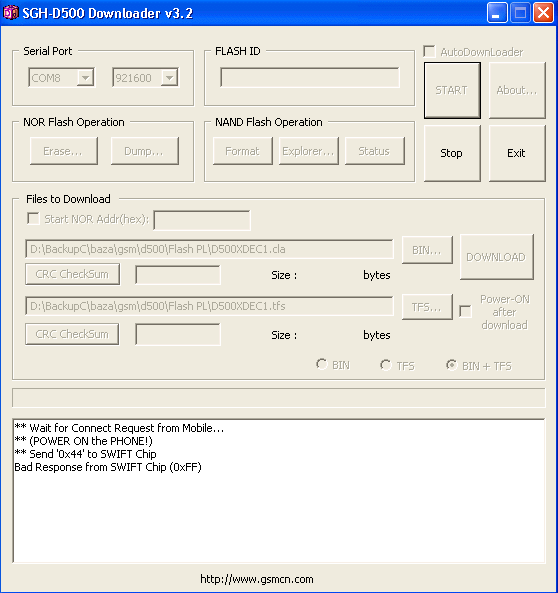Click the NOR Flash Dump... button

pos(145,151)
